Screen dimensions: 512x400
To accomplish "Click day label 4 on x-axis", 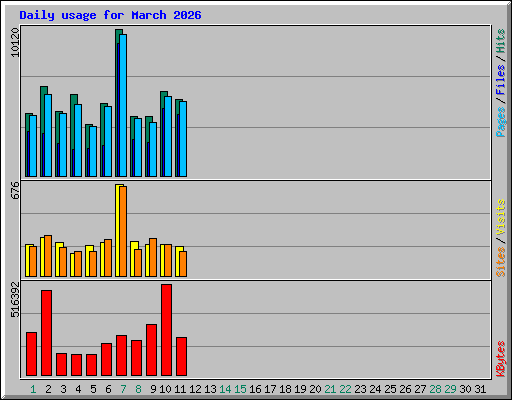I will coord(78,389).
